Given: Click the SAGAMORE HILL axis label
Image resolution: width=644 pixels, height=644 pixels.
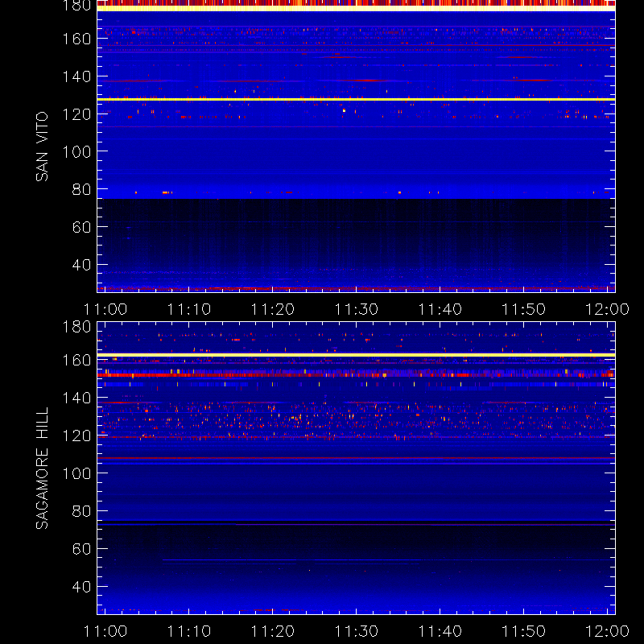Looking at the screenshot, I should click(x=42, y=469).
